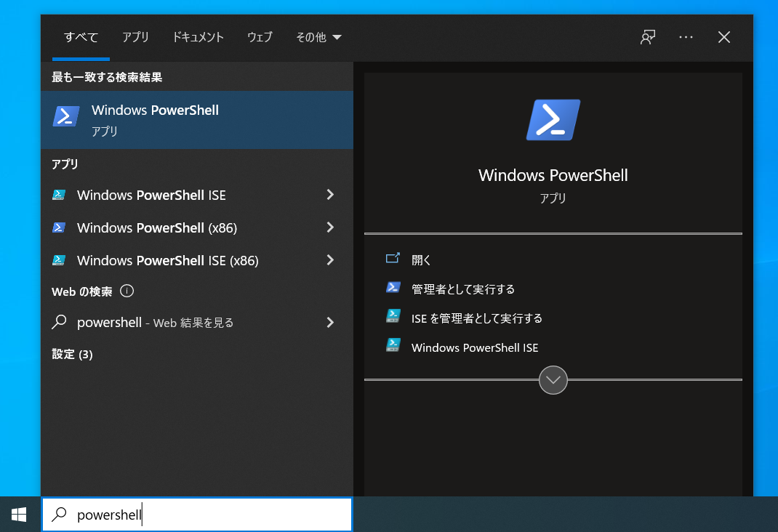Click the Windows Start button
778x532 pixels.
tap(19, 515)
